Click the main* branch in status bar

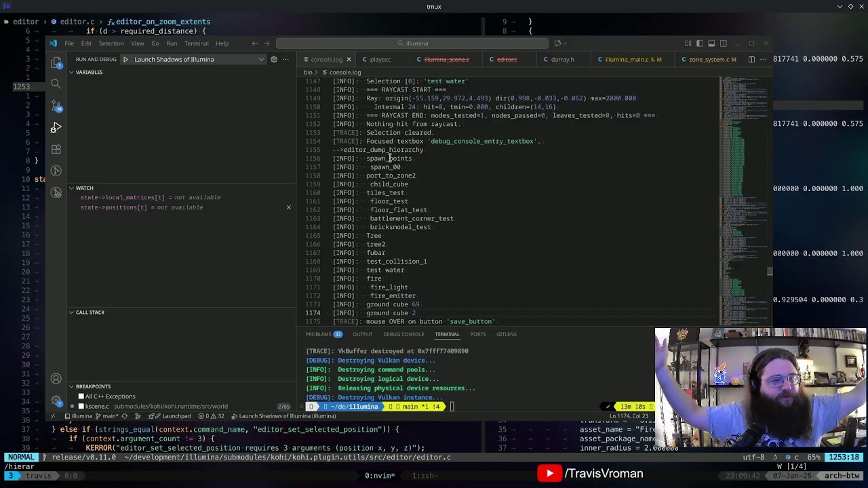coord(106,416)
